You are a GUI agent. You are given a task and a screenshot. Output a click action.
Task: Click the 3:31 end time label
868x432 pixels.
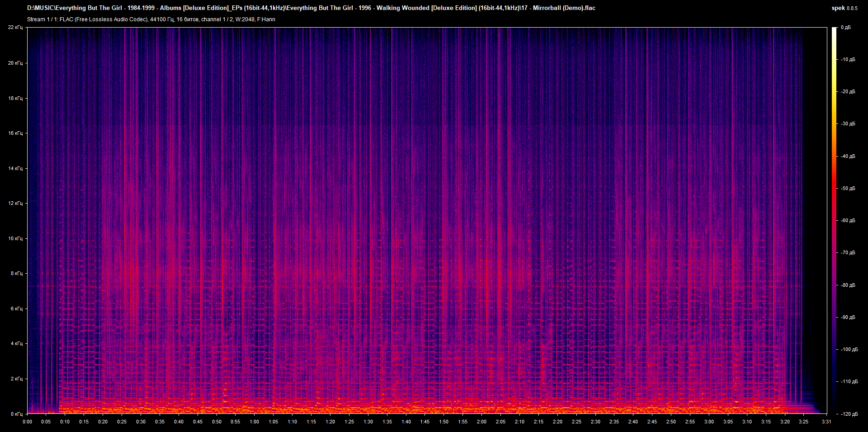coord(826,422)
